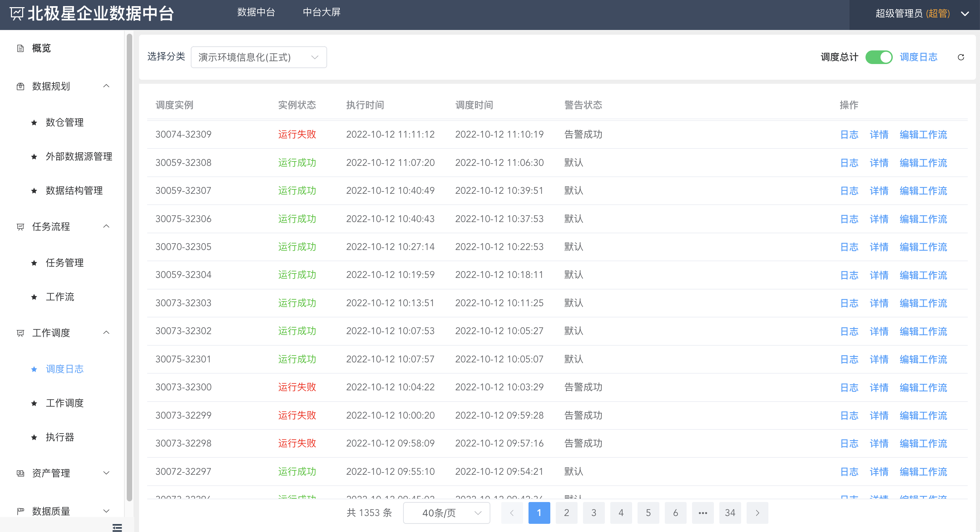Expand the 资产管理 menu group
This screenshot has width=980, height=532.
[107, 473]
